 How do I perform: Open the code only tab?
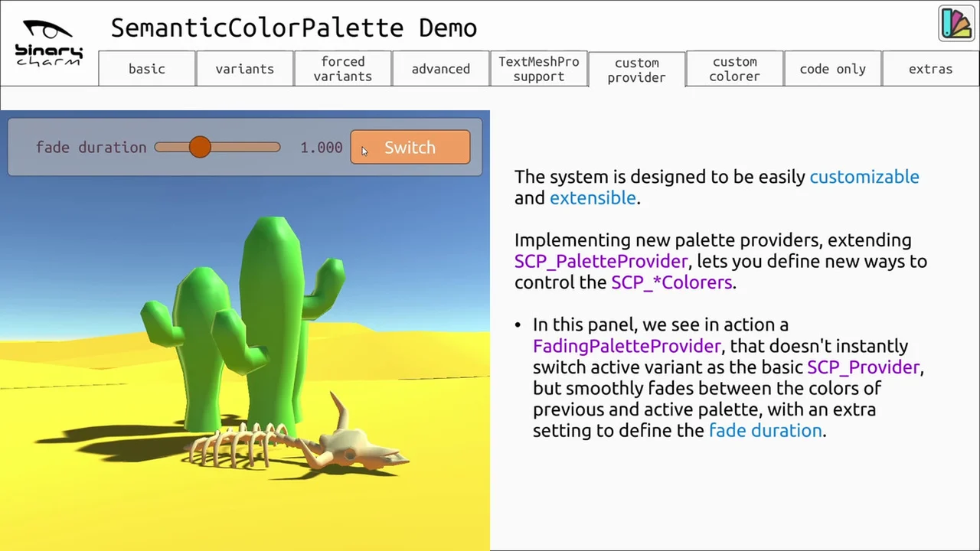pos(832,69)
